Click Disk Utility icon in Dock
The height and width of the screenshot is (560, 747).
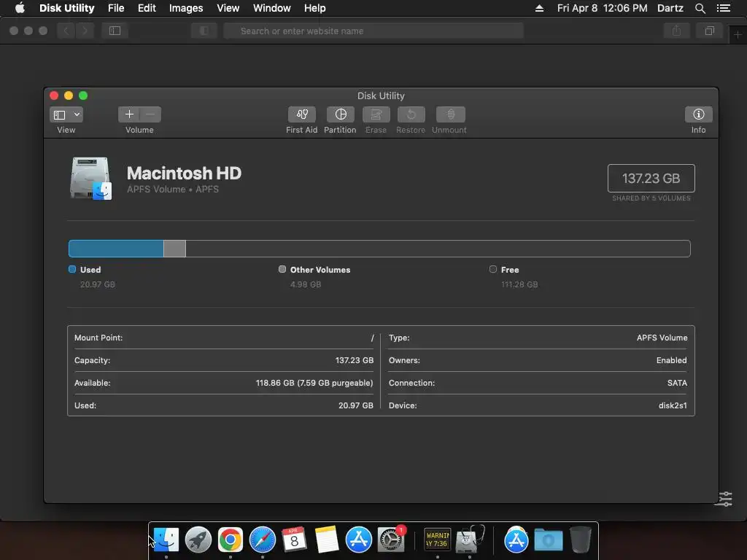point(469,540)
